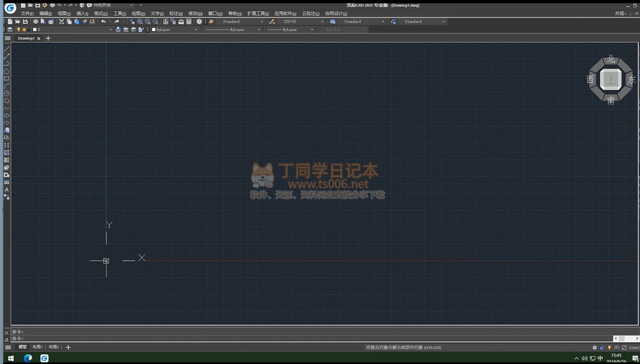The height and width of the screenshot is (364, 640).
Task: Click the Undo arrow in the toolbar
Action: click(x=103, y=21)
